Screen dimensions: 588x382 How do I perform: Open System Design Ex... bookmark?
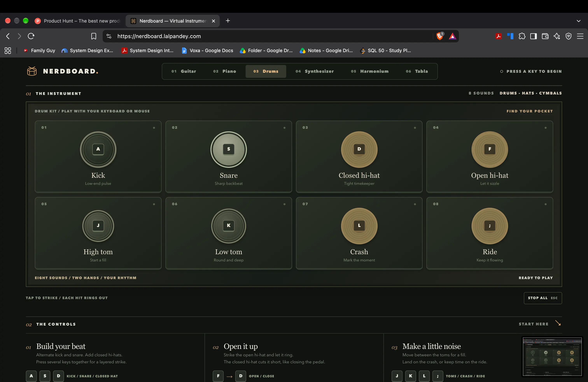coord(87,50)
